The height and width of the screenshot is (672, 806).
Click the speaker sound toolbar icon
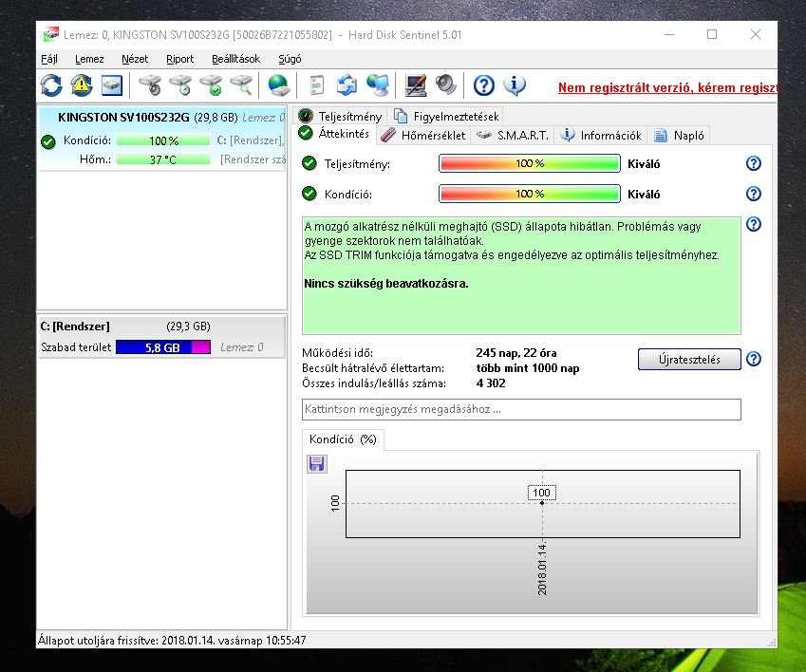pos(445,85)
